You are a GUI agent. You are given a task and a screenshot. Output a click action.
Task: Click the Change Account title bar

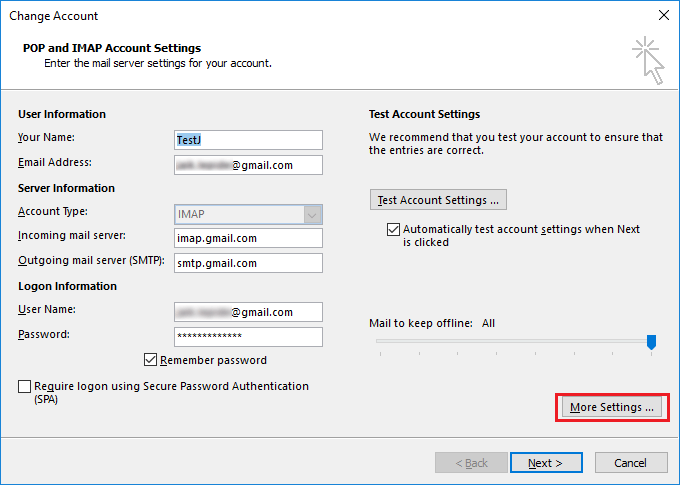(x=300, y=15)
